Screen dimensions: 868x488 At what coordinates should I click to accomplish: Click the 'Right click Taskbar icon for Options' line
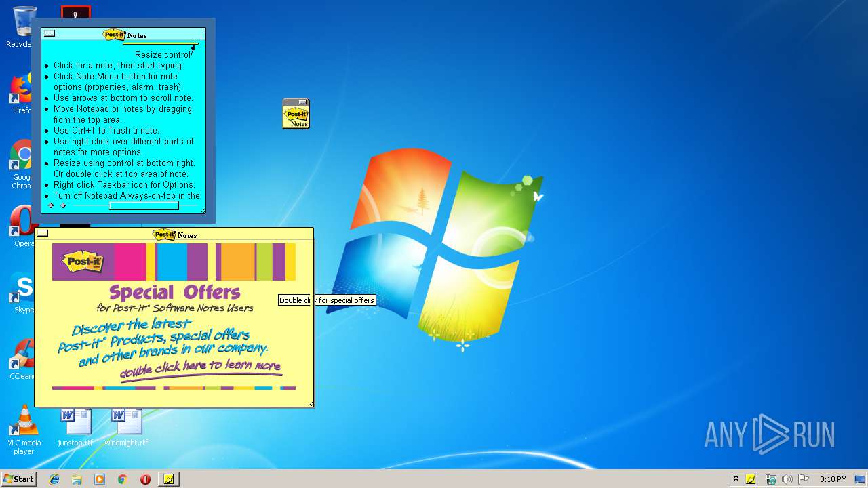click(124, 185)
